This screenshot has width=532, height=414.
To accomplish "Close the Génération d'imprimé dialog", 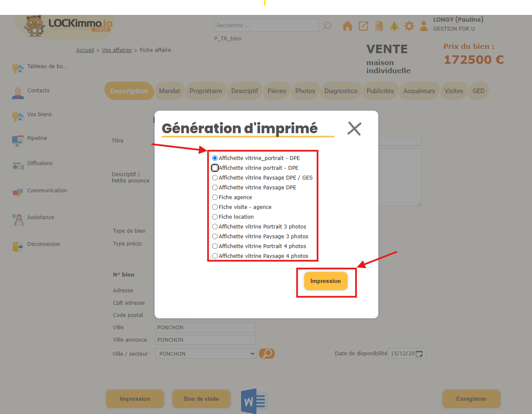I will pos(354,128).
